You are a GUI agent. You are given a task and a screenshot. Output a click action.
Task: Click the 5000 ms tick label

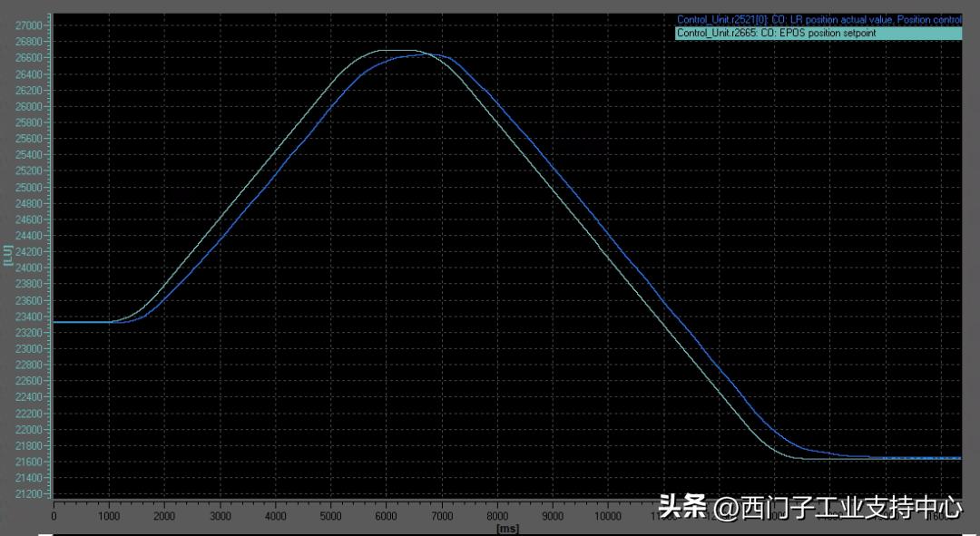331,514
